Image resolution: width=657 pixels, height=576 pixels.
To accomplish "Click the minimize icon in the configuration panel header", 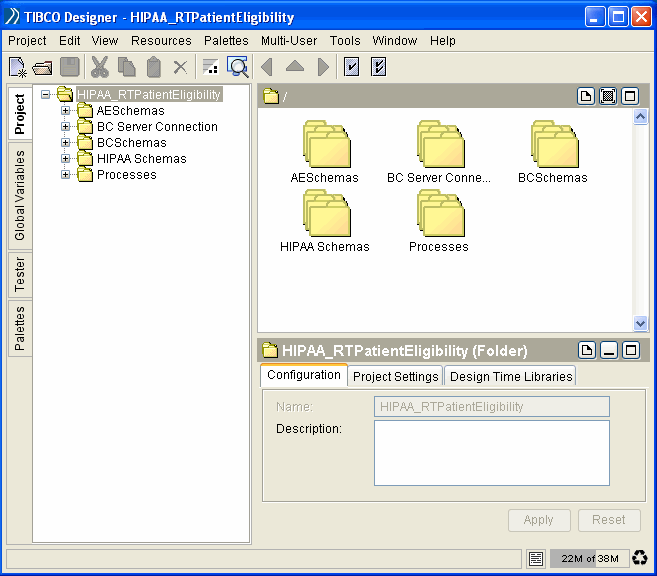I will (609, 350).
